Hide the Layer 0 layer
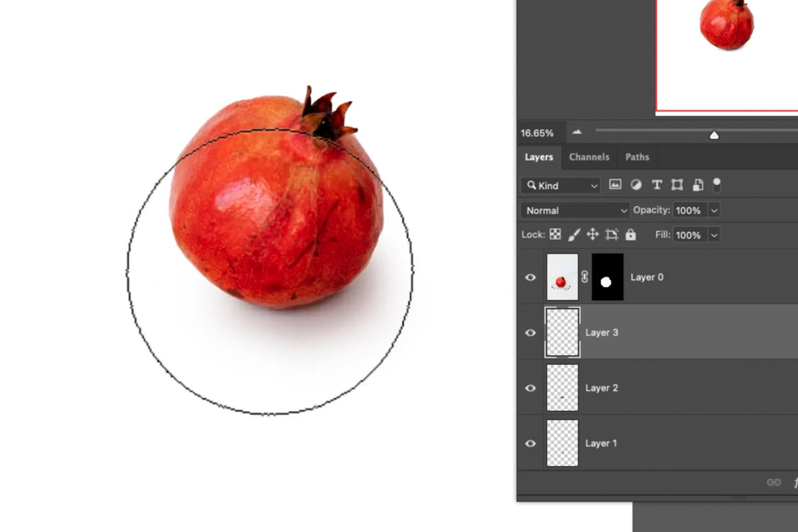The height and width of the screenshot is (532, 798). pyautogui.click(x=530, y=277)
